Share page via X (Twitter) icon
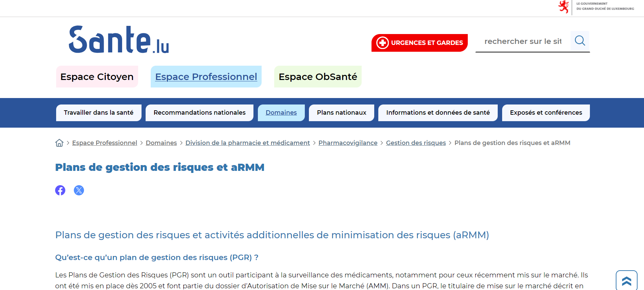The image size is (644, 290). pos(79,190)
